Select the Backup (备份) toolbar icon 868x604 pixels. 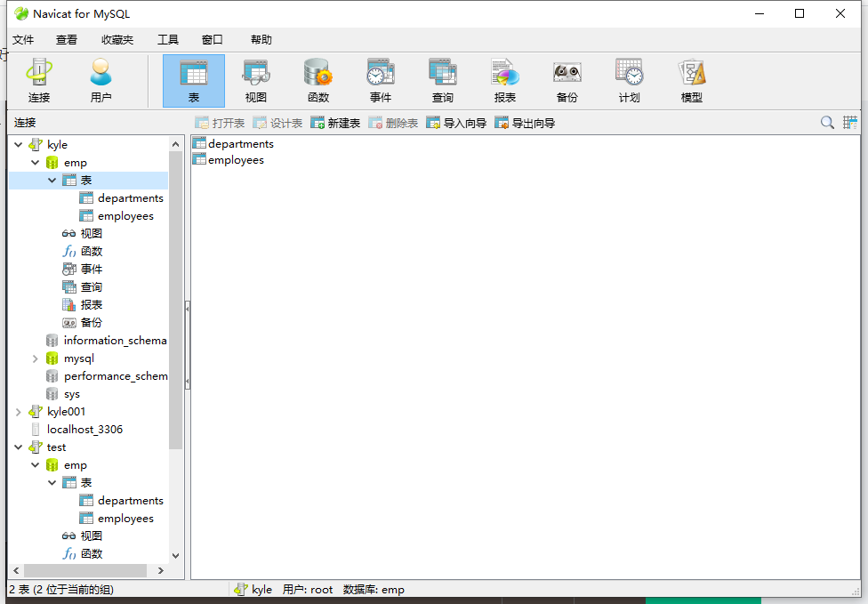[567, 81]
